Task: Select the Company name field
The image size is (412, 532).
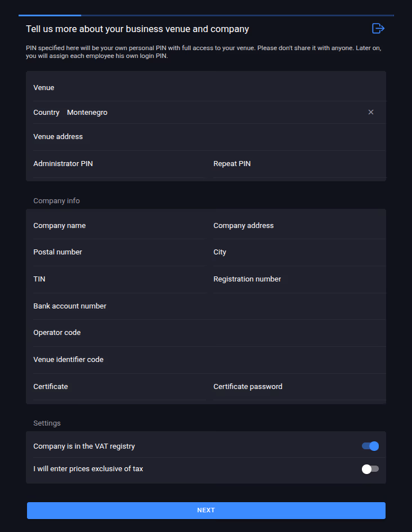Action: (x=119, y=226)
